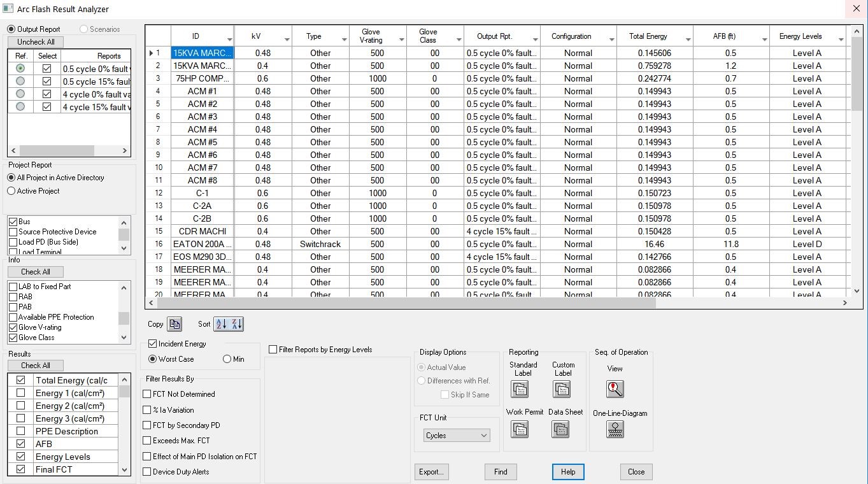Screen dimensions: 868x484
Task: Select the 16.46 Total Energy cell
Action: coord(655,244)
